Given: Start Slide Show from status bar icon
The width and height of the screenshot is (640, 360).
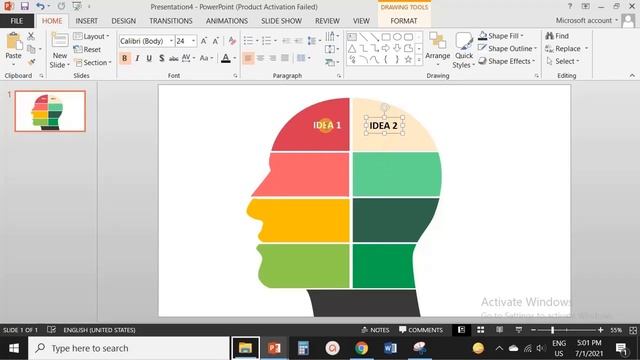Looking at the screenshot, I should click(x=518, y=329).
